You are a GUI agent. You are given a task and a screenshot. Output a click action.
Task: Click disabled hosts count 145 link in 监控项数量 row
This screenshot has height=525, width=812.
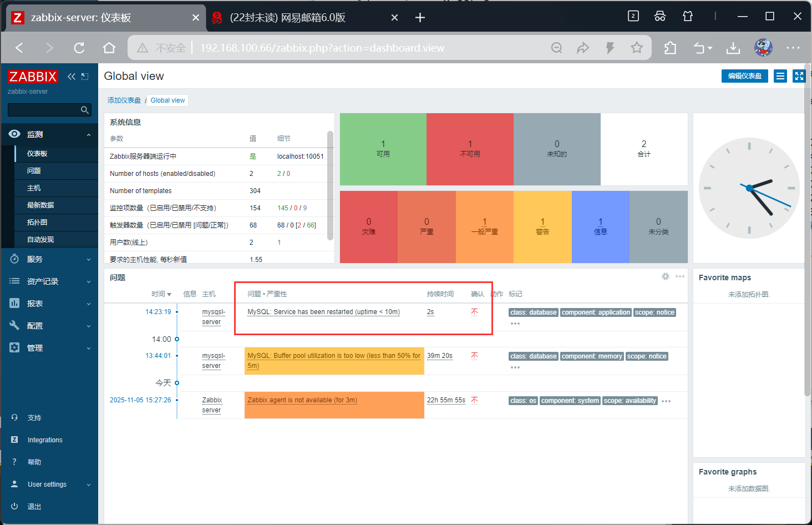[283, 208]
